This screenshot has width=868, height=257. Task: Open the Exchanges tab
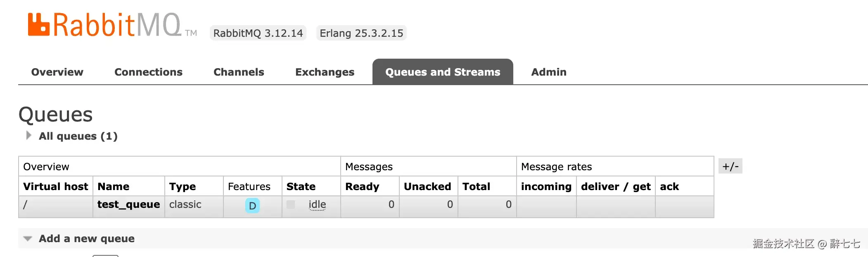click(x=325, y=72)
